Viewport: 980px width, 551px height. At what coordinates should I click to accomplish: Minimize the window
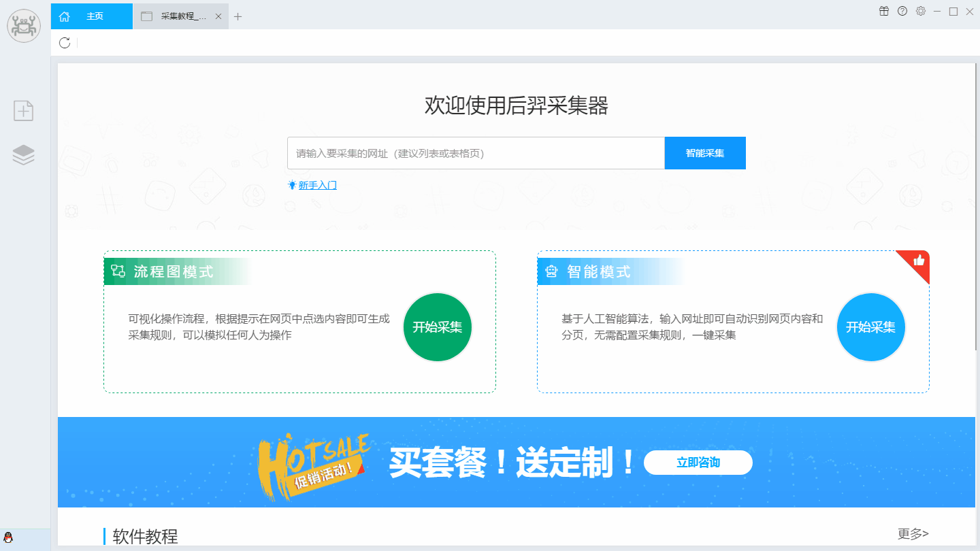pyautogui.click(x=937, y=12)
